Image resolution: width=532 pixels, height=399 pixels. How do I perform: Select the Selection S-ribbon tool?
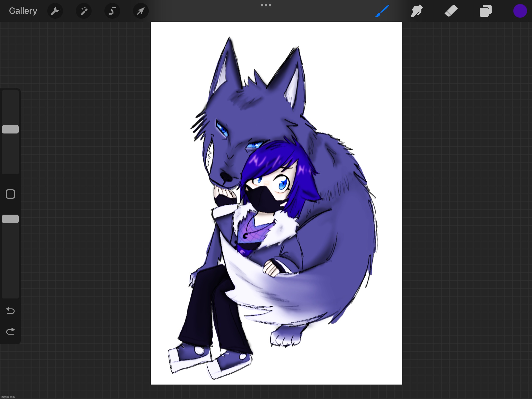(x=112, y=11)
